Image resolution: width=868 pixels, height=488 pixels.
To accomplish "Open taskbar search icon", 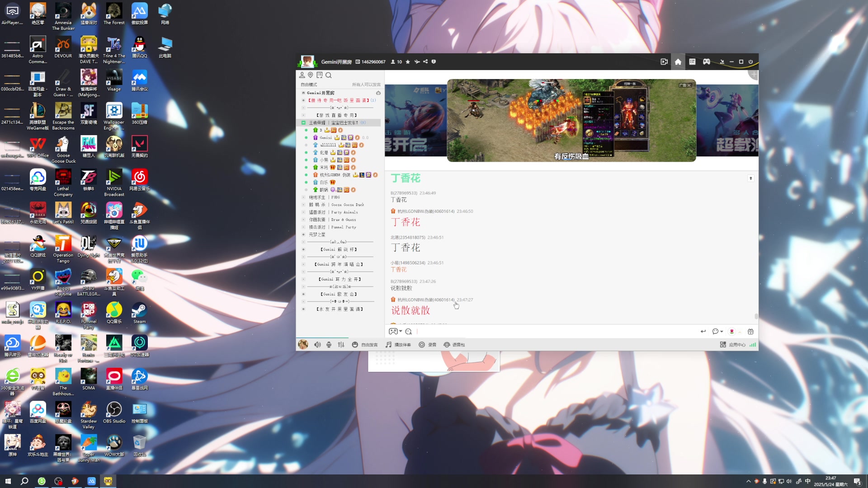I will [24, 481].
